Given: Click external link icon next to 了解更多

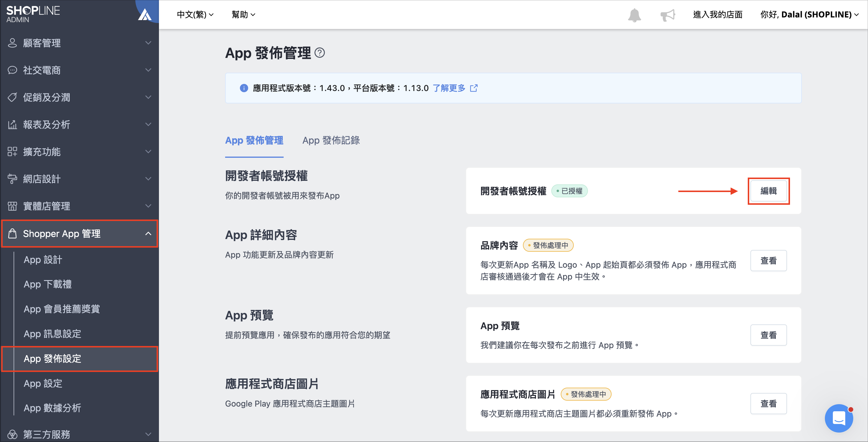Looking at the screenshot, I should coord(474,88).
